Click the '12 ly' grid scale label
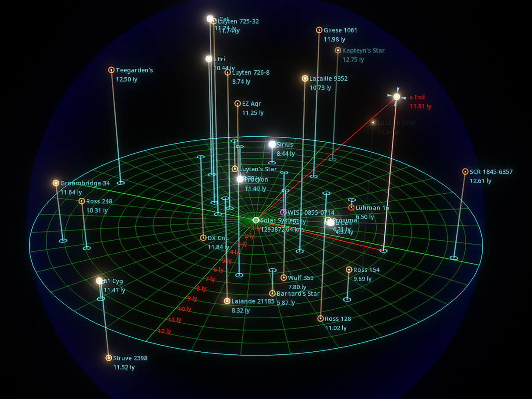Screen dimensions: 532x399 165,331
